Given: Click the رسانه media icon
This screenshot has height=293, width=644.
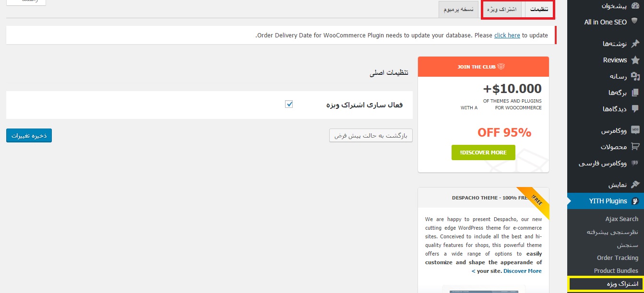Looking at the screenshot, I should (635, 76).
